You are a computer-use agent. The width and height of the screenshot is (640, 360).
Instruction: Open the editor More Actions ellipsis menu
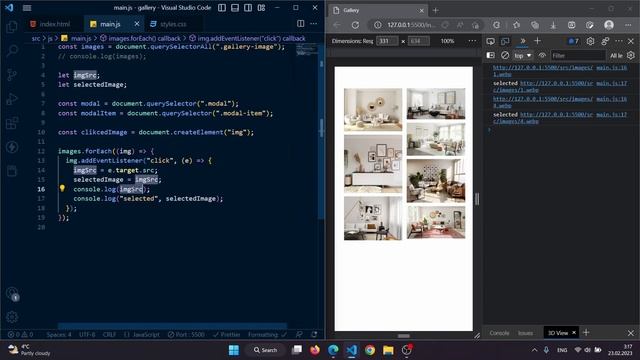[x=313, y=24]
